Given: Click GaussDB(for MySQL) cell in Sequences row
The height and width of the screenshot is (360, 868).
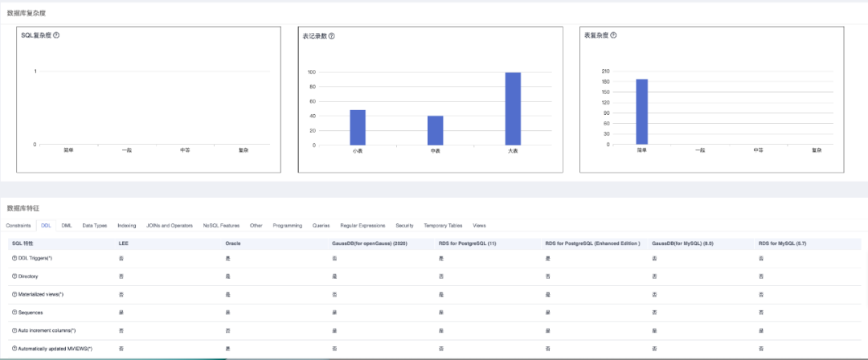Looking at the screenshot, I should (654, 313).
